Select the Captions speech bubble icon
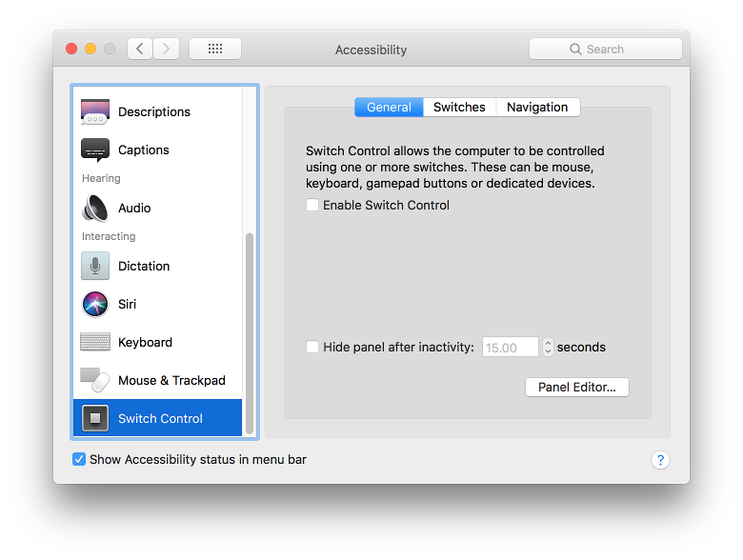The image size is (743, 560). coord(95,150)
